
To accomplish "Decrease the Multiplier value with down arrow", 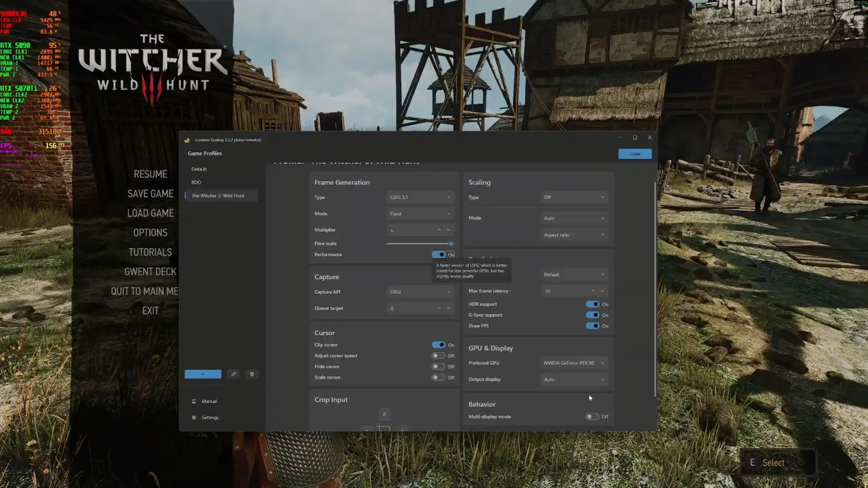I will 448,230.
